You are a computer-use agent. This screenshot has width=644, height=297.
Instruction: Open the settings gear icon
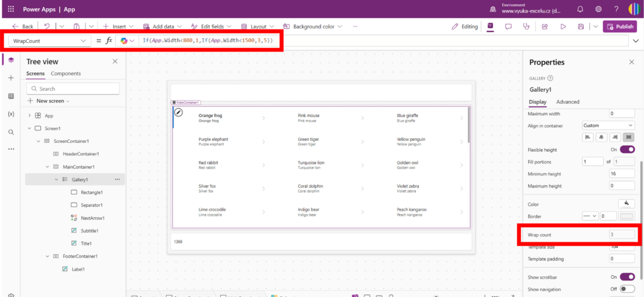click(599, 9)
